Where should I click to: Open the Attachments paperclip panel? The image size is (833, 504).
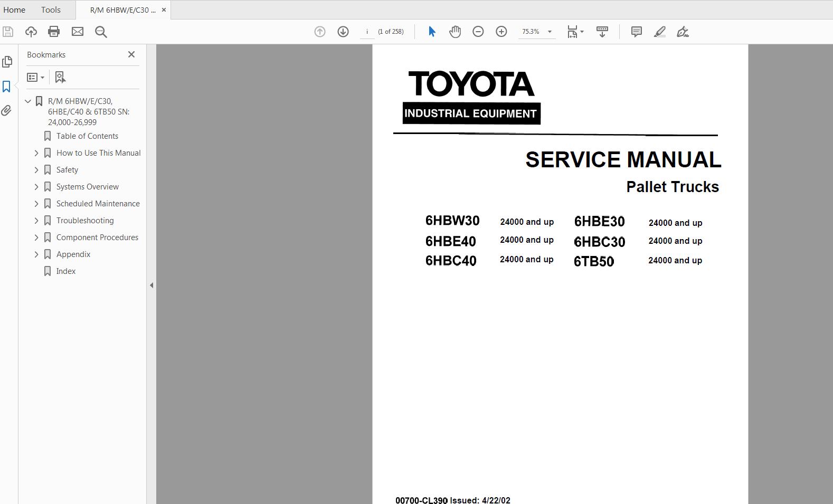[6, 110]
